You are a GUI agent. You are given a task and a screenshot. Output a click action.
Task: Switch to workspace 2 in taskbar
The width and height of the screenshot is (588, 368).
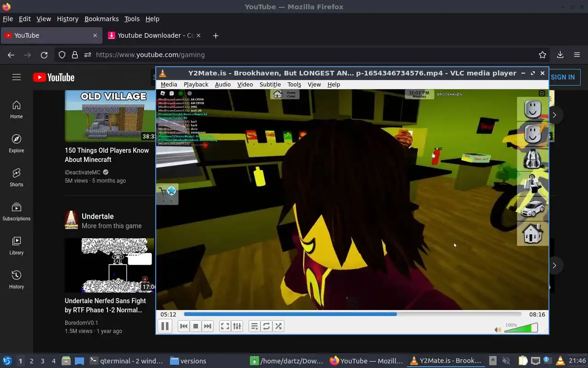coord(31,361)
